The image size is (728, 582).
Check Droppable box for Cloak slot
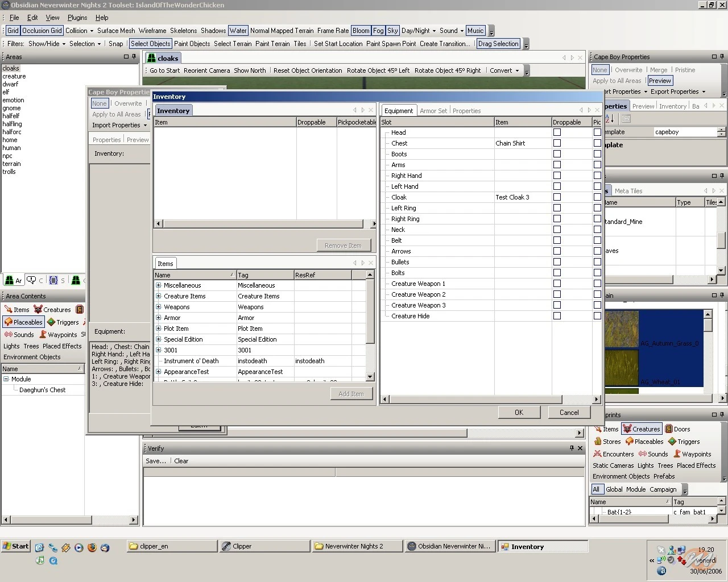point(557,197)
